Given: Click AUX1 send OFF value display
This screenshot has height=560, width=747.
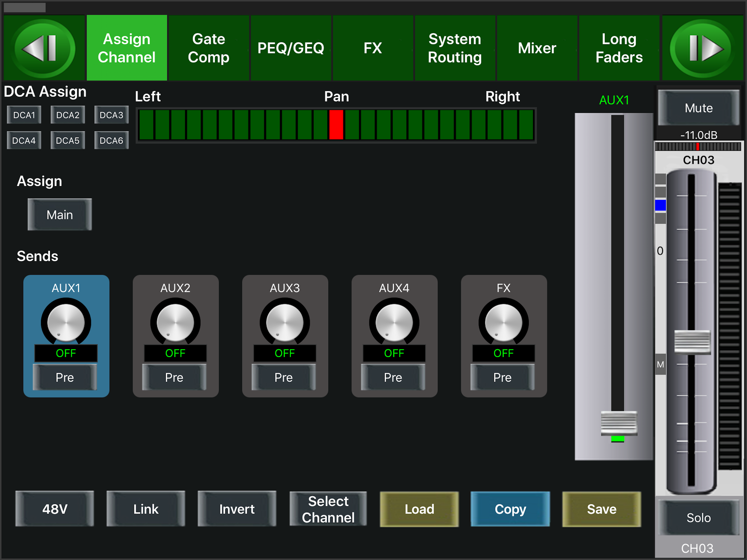Looking at the screenshot, I should (x=66, y=353).
